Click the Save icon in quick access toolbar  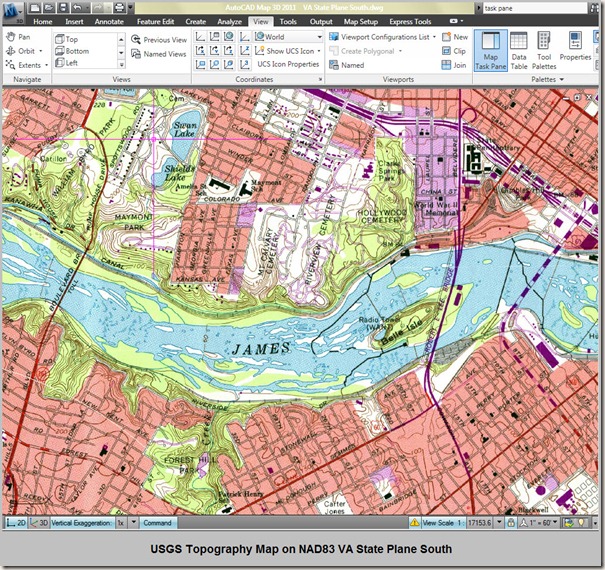[x=63, y=7]
